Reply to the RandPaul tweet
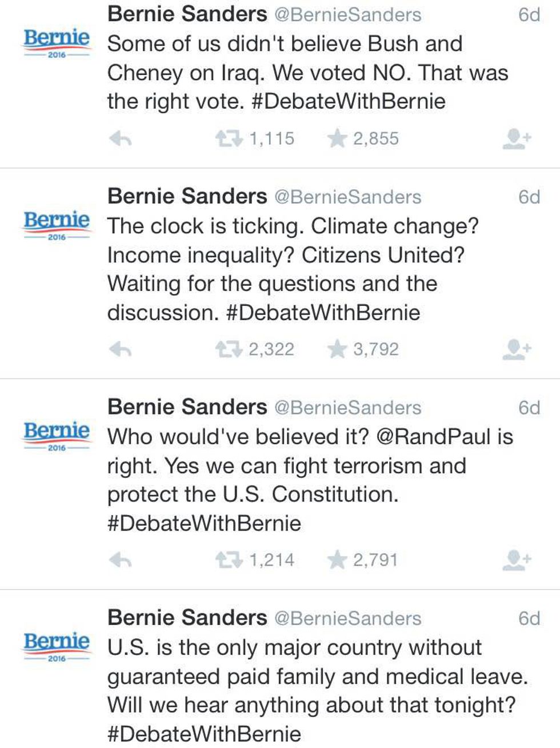Viewport: 560px width, 748px height. (121, 560)
